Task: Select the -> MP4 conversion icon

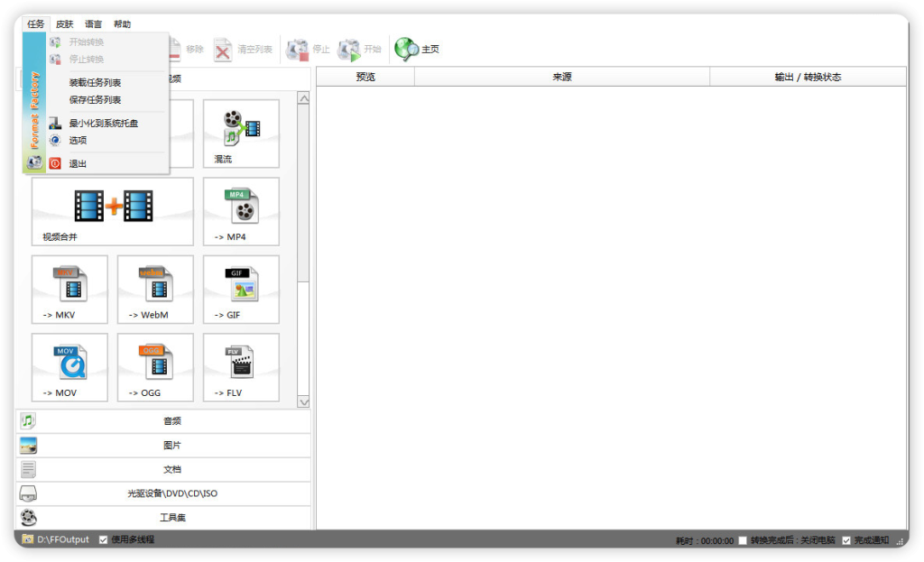Action: tap(241, 211)
